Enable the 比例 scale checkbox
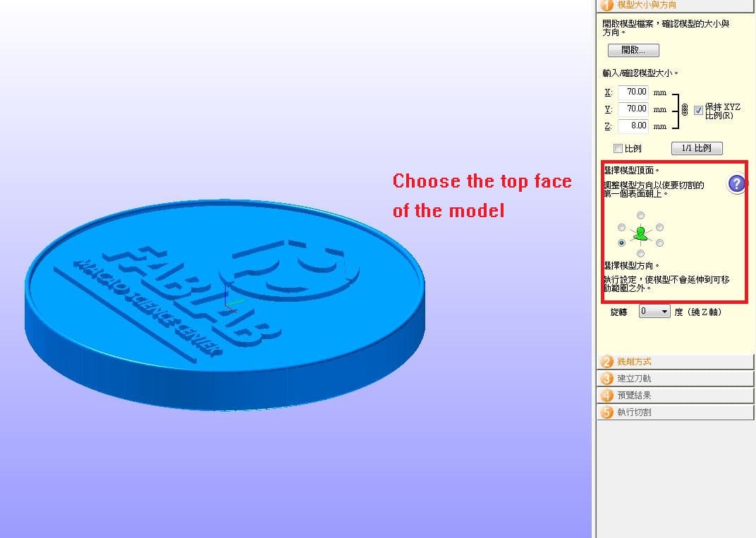This screenshot has height=538, width=756. point(618,148)
